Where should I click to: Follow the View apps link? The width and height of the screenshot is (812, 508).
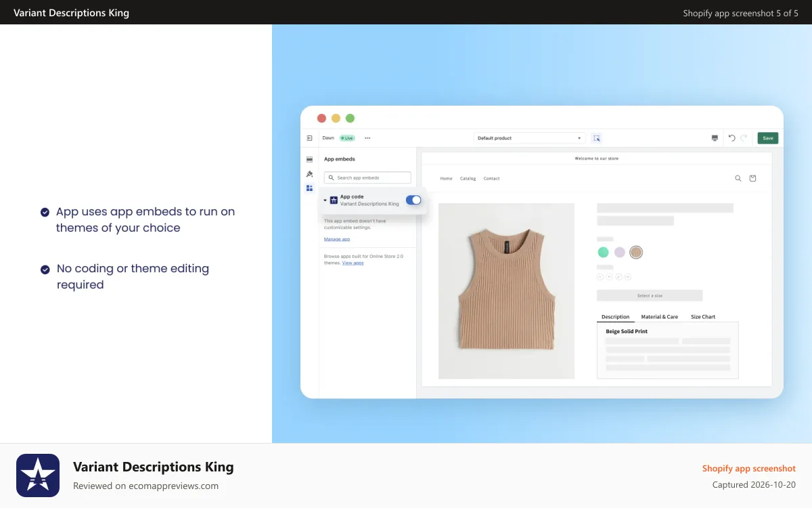pyautogui.click(x=353, y=263)
